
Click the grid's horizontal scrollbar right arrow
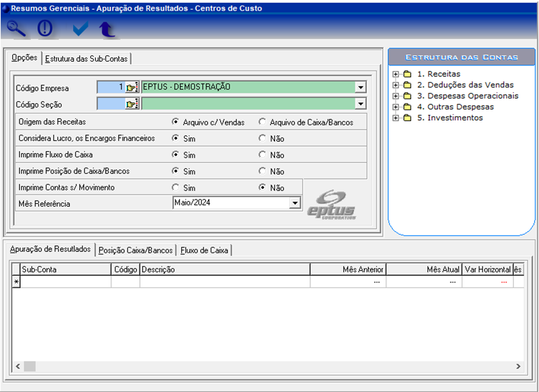[x=518, y=366]
